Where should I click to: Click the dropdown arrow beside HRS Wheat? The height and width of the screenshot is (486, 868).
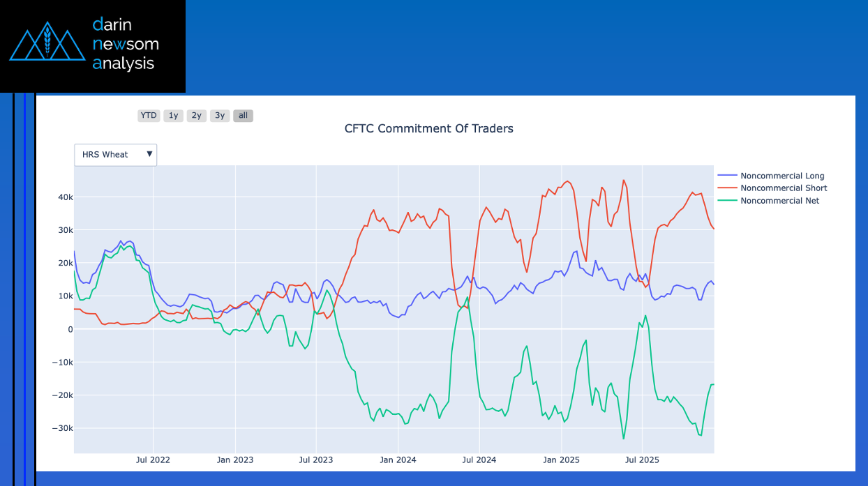[x=149, y=154]
